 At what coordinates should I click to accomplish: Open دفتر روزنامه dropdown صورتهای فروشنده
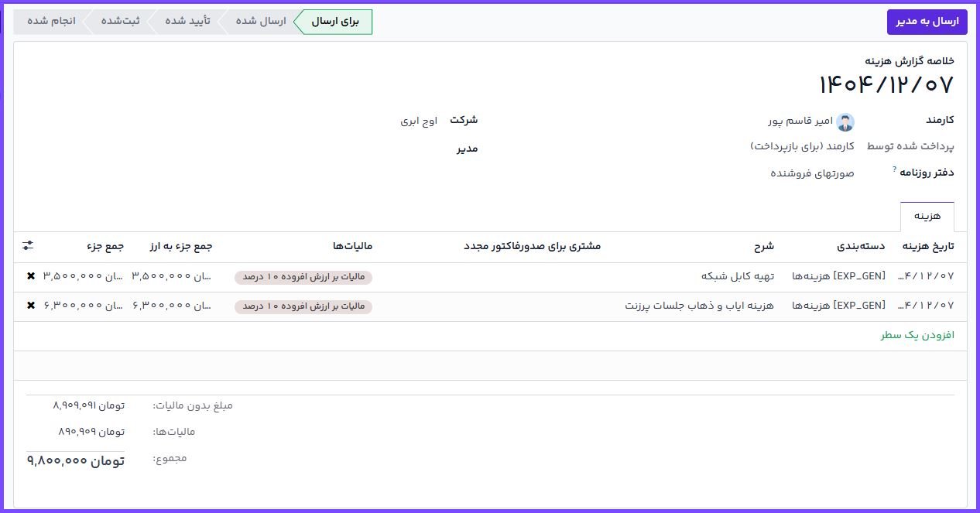tap(812, 173)
